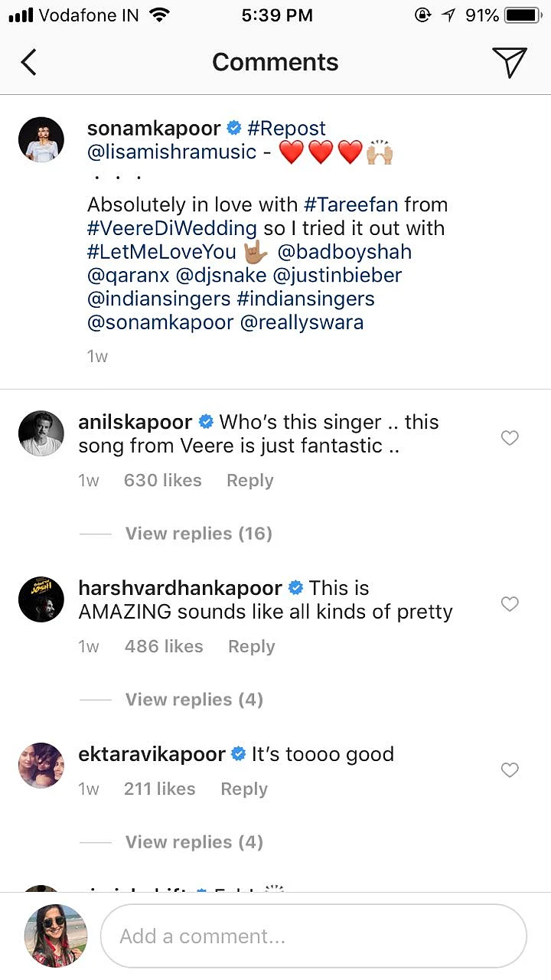
Task: Open anilskapoor's profile avatar
Action: click(41, 433)
